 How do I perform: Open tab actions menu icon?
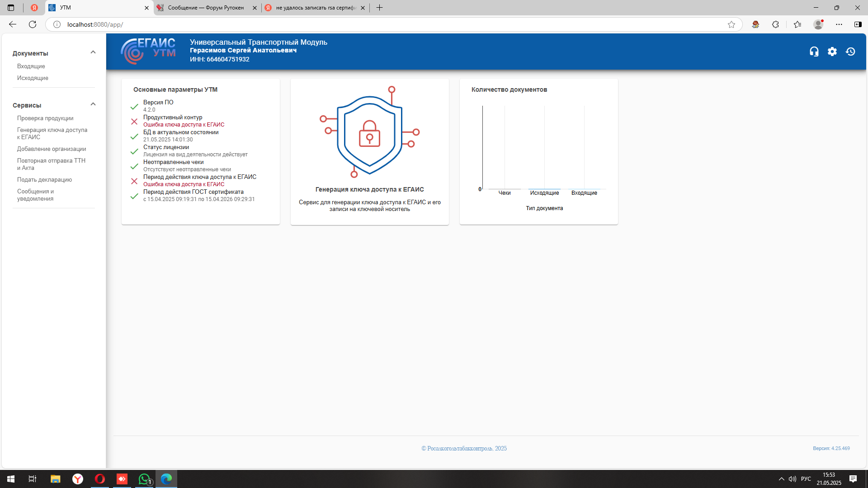tap(11, 8)
